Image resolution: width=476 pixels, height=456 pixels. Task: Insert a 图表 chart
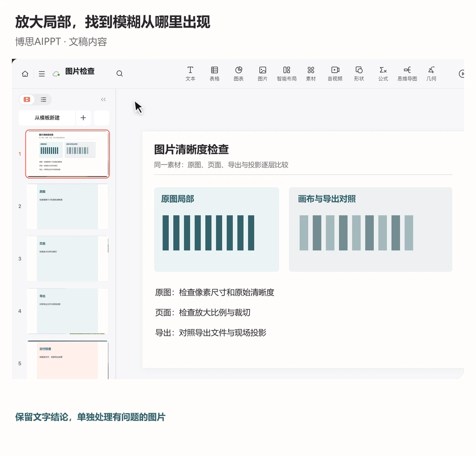pyautogui.click(x=239, y=74)
